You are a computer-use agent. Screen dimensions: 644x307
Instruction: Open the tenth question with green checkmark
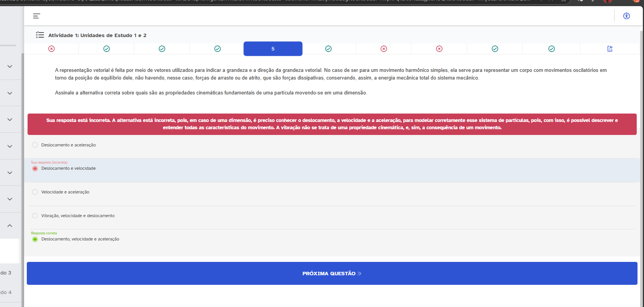(x=551, y=49)
